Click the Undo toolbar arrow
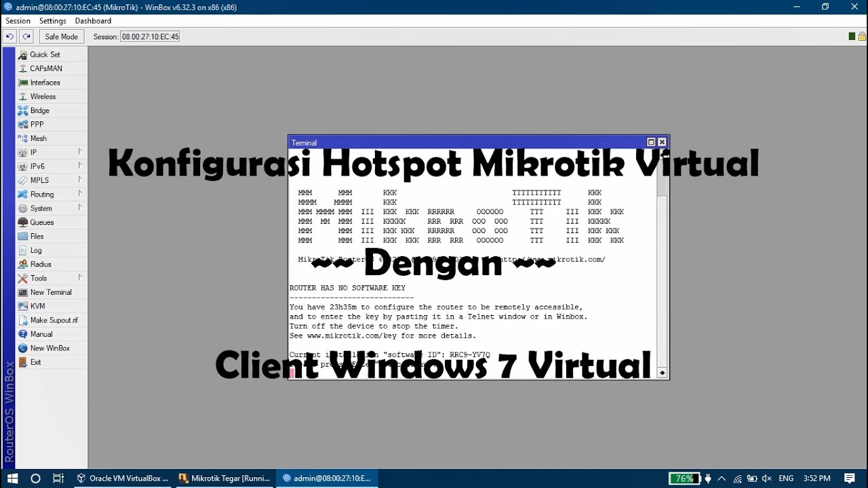The image size is (868, 488). 9,37
